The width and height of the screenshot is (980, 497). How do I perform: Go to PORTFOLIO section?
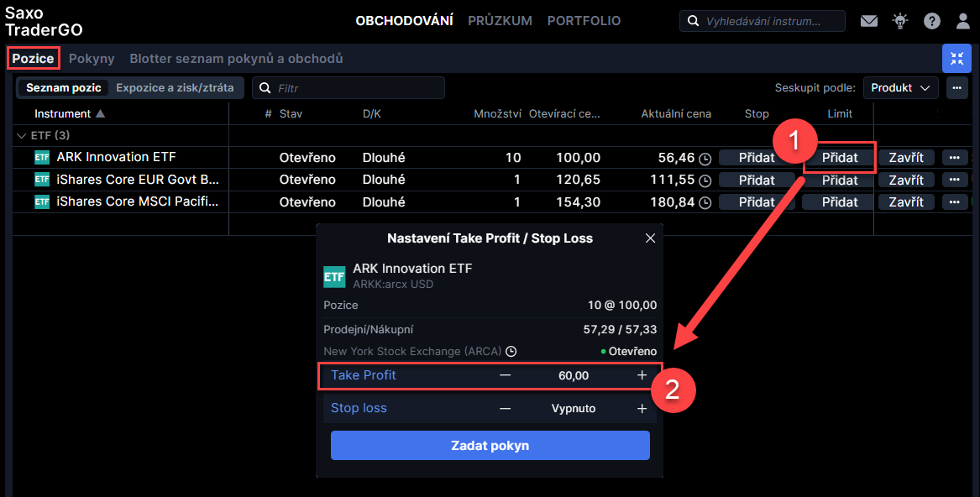584,21
